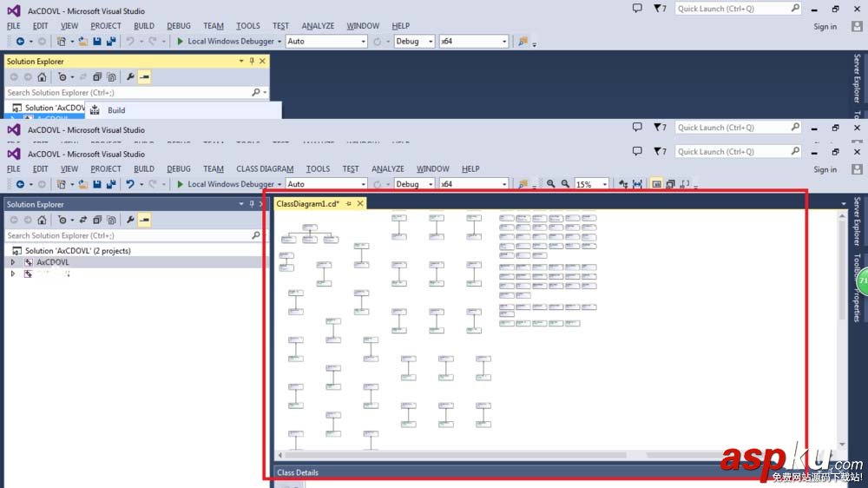Open Server Explorer side tab in bottom window
The width and height of the screenshot is (868, 488).
click(x=857, y=221)
